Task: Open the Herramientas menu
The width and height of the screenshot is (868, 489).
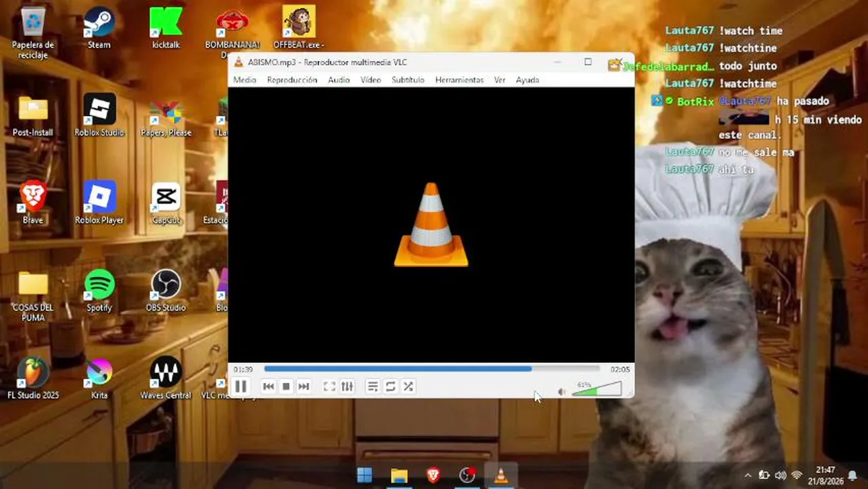Action: (459, 80)
